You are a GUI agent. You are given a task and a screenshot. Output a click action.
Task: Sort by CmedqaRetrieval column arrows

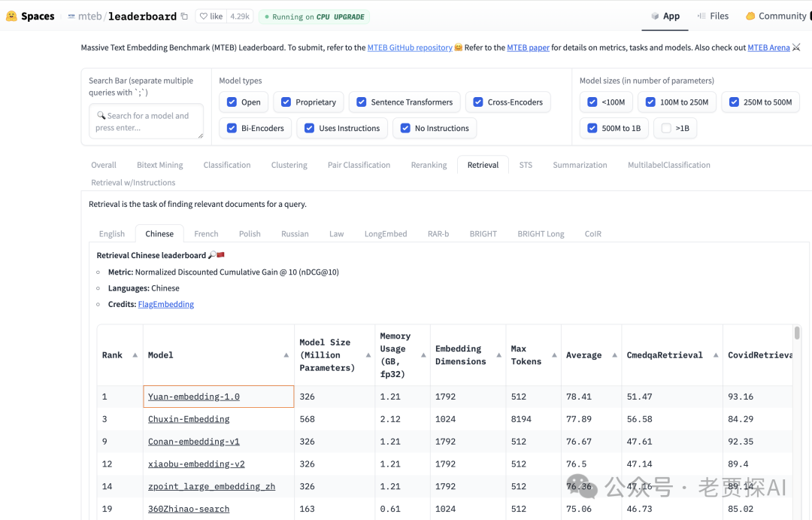715,355
